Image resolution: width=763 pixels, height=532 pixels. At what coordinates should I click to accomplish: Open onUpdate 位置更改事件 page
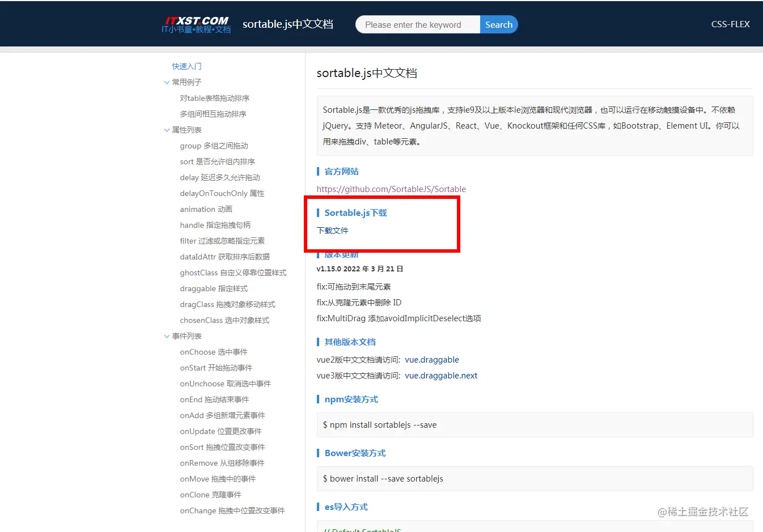tap(221, 431)
